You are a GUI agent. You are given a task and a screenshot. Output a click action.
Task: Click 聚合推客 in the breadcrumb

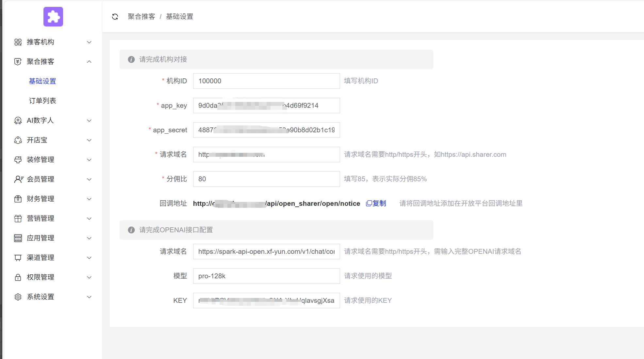(x=141, y=17)
